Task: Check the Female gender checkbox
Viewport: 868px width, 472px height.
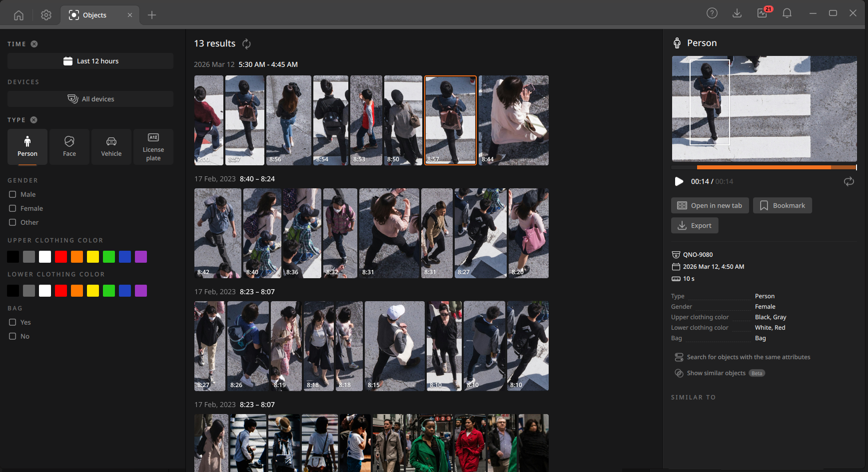Action: 12,208
